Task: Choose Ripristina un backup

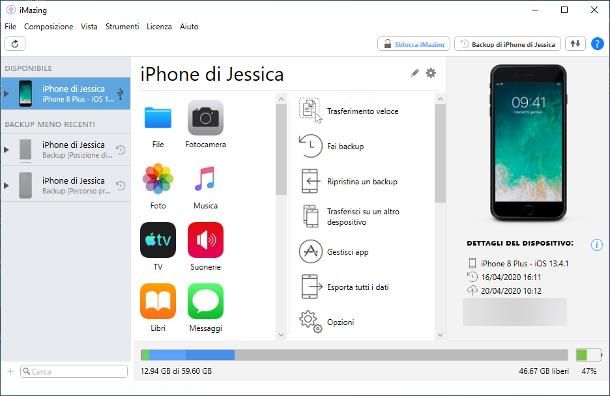Action: [349, 181]
